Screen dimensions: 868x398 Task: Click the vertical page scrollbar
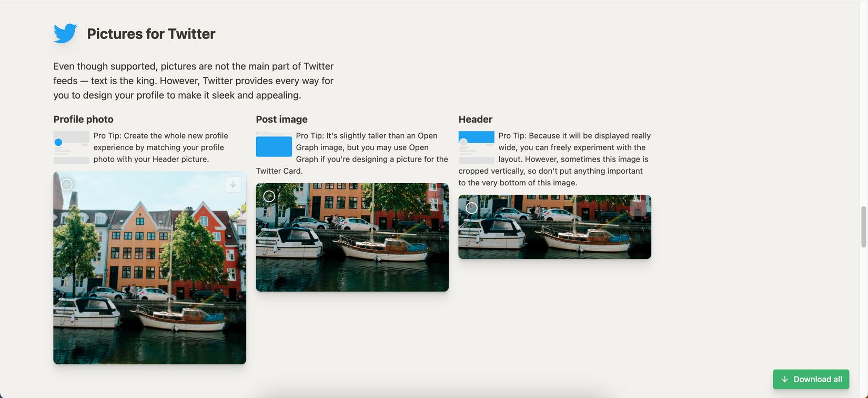pyautogui.click(x=863, y=227)
